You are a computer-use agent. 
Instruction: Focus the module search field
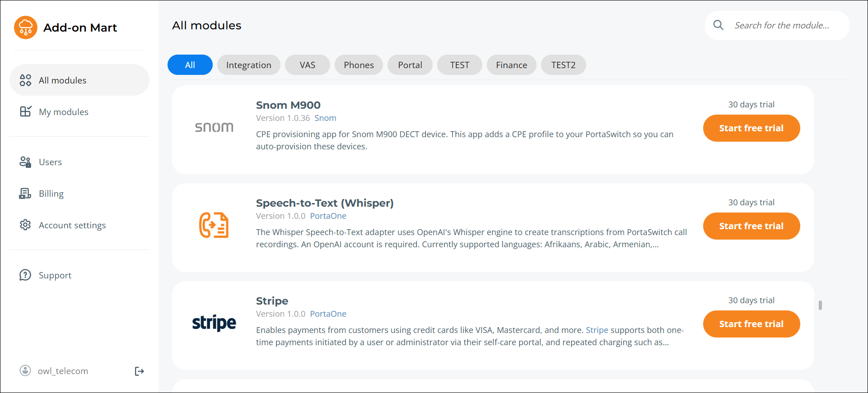pos(777,25)
